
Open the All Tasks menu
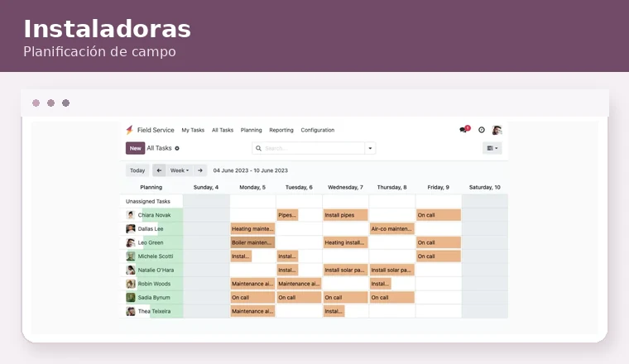point(223,130)
